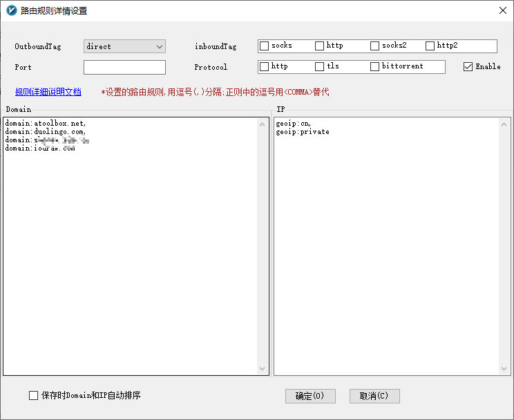
Task: Check the bittorrent Protocol checkbox
Action: point(374,66)
